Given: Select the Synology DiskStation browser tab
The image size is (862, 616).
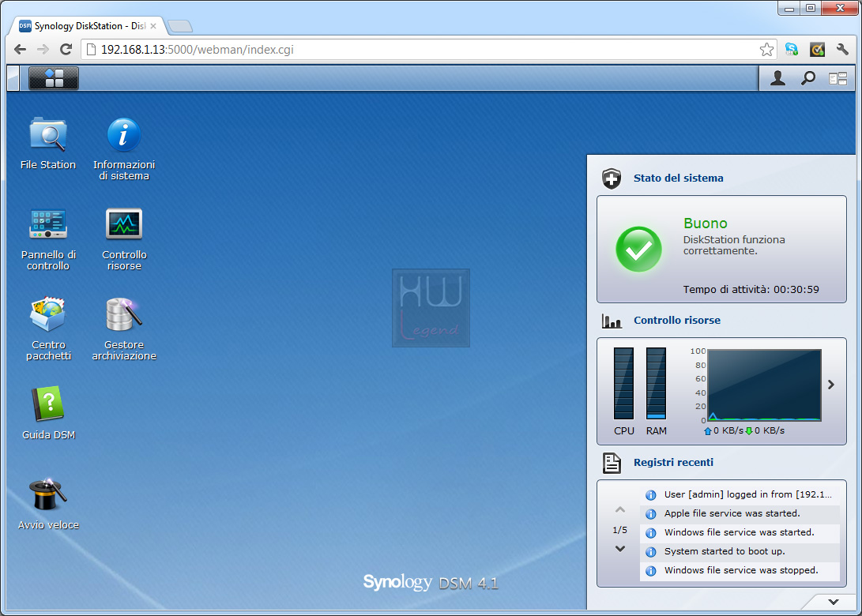Looking at the screenshot, I should point(87,26).
